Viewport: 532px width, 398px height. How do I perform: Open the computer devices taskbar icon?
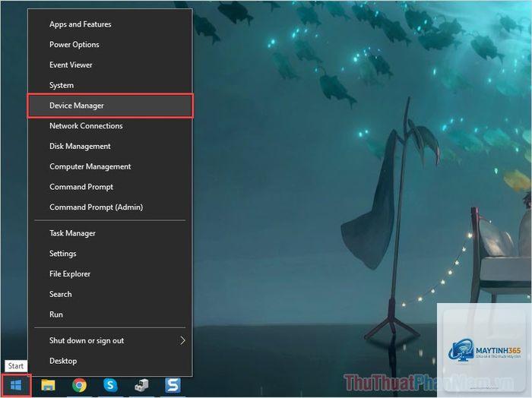pyautogui.click(x=141, y=385)
